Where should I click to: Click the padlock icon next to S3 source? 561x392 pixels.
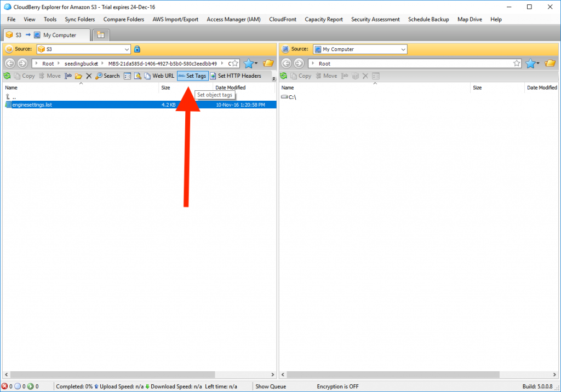[136, 49]
